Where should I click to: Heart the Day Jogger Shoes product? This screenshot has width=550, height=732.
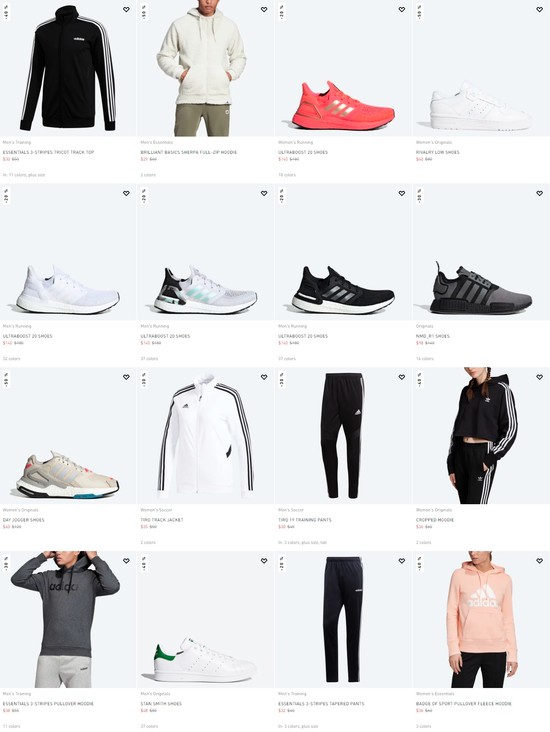(126, 377)
